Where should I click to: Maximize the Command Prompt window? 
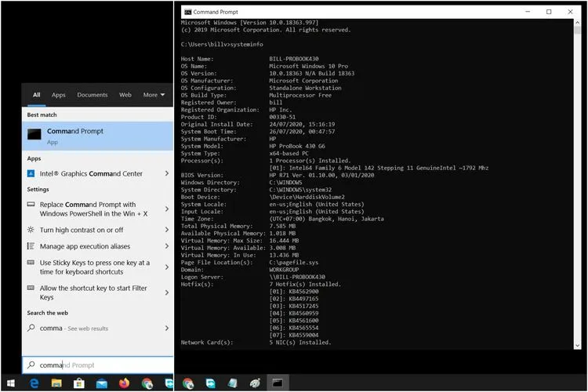tap(549, 12)
